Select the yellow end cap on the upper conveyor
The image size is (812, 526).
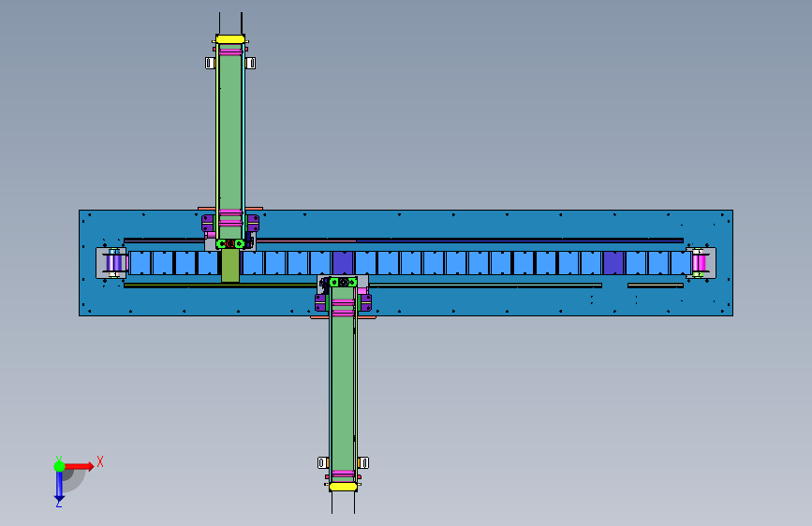pos(230,39)
